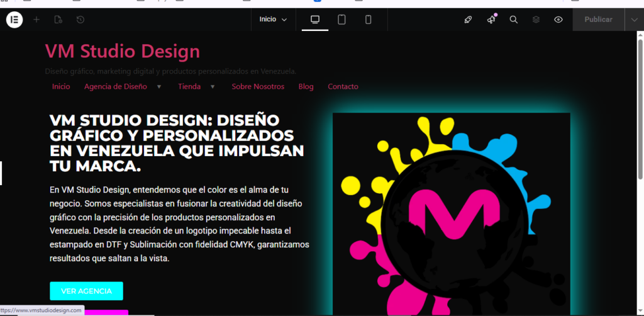This screenshot has width=644, height=316.
Task: Toggle the preview eye icon
Action: click(x=558, y=20)
